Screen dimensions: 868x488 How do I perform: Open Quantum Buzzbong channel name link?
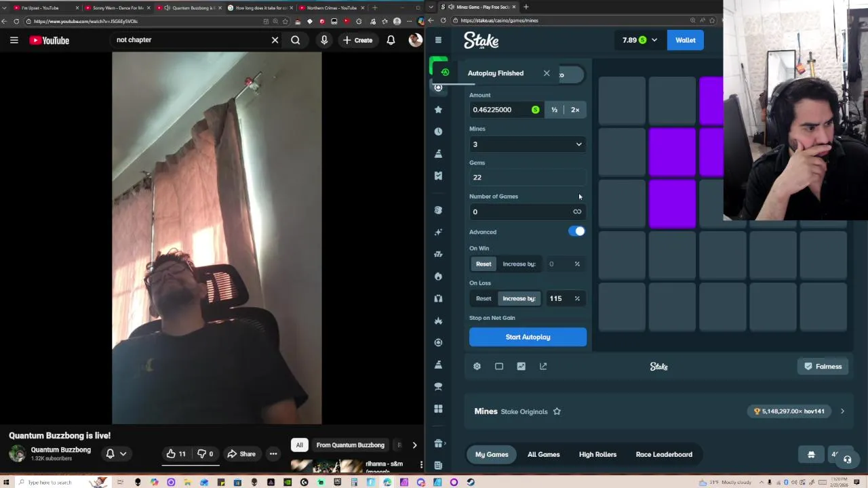point(60,449)
